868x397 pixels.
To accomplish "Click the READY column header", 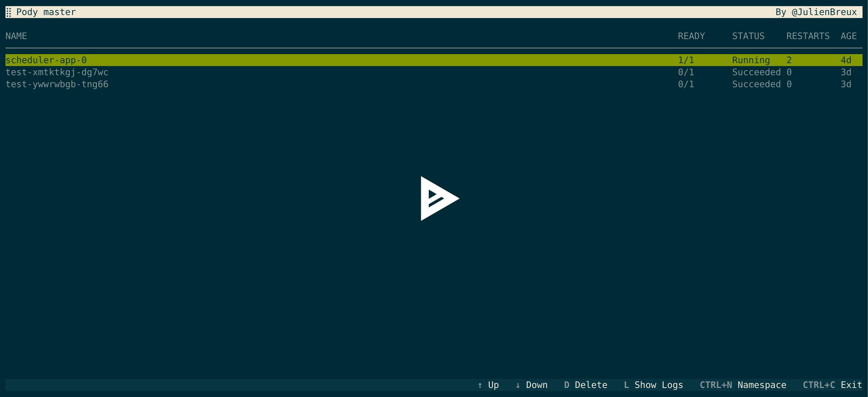I will coord(691,36).
